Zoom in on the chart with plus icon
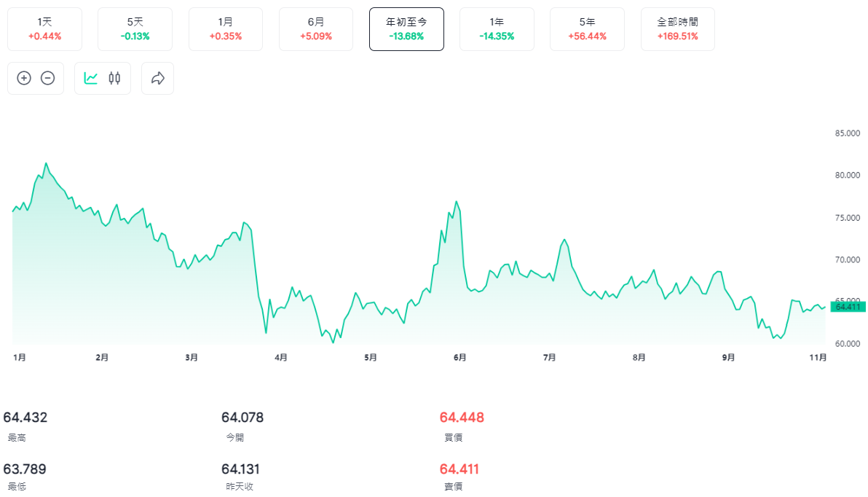This screenshot has height=497, width=868. coord(24,78)
